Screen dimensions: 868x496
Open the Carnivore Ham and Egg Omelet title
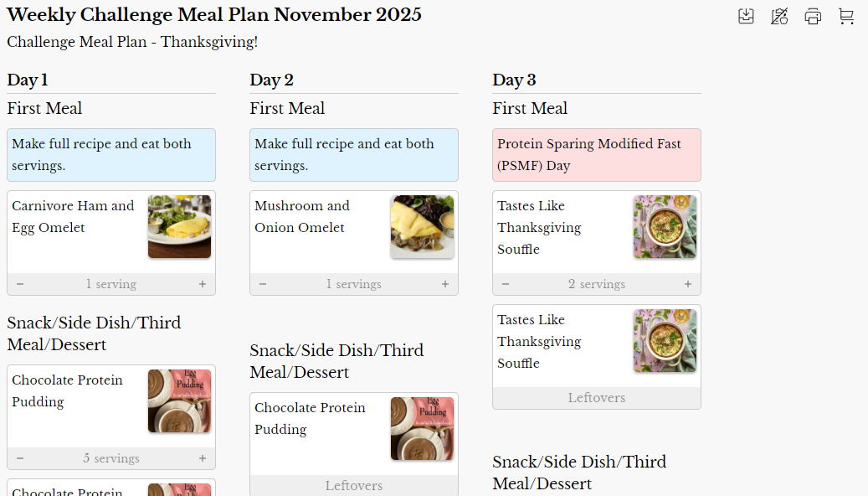(x=73, y=216)
